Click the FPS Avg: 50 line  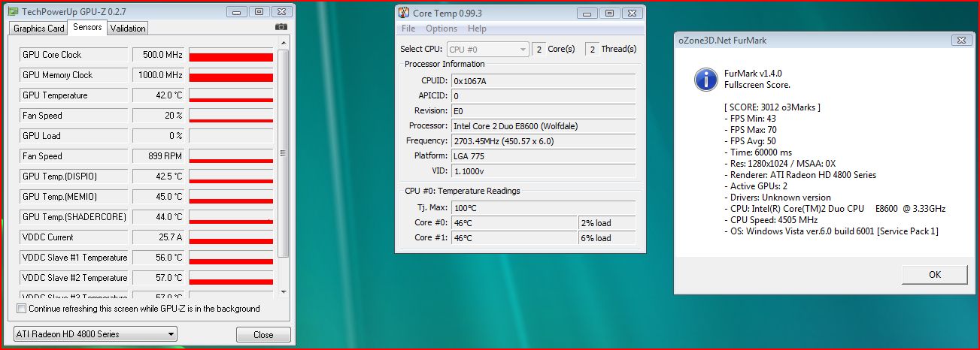click(x=753, y=141)
